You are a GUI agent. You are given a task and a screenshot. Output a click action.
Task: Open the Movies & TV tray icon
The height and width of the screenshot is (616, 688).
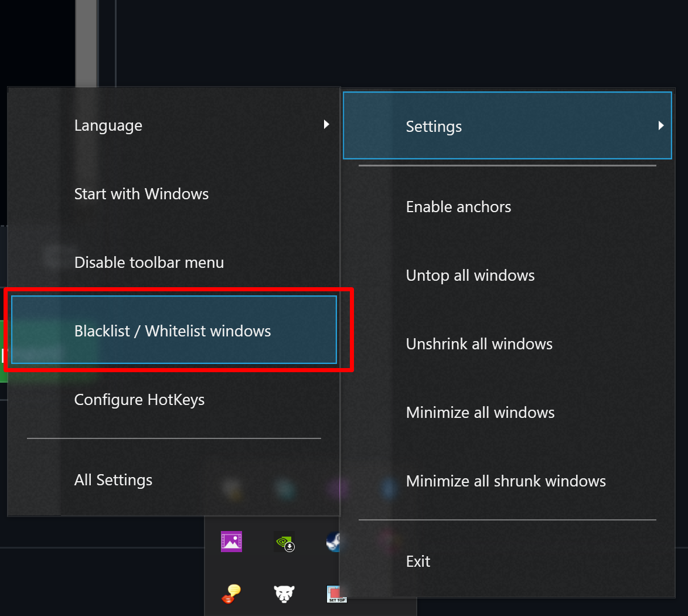(x=231, y=541)
